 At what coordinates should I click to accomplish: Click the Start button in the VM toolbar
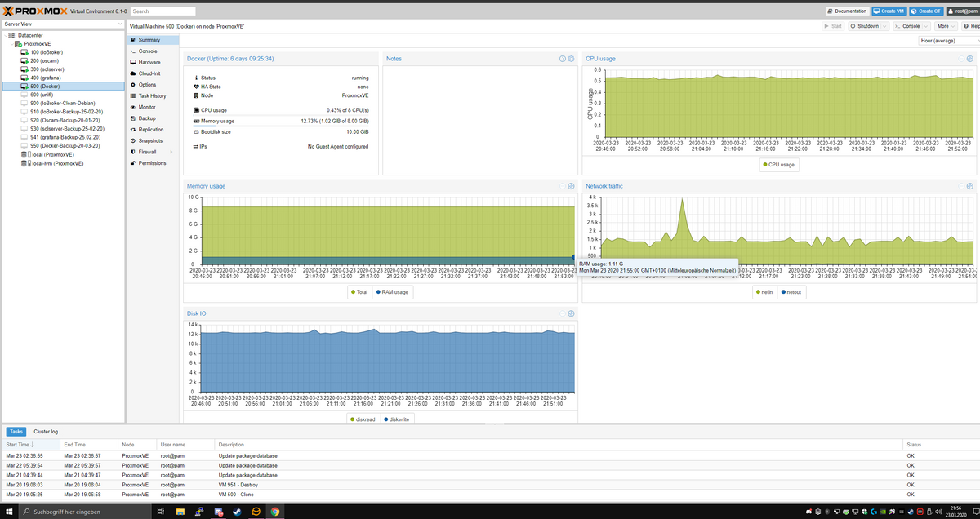833,26
